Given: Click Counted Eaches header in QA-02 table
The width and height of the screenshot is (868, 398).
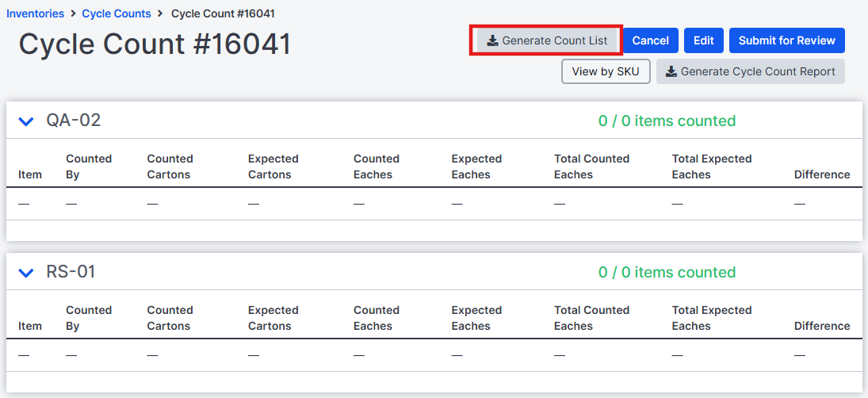Looking at the screenshot, I should tap(377, 166).
